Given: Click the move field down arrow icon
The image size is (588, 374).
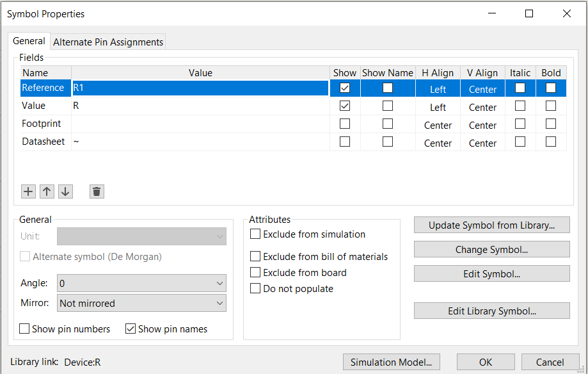Looking at the screenshot, I should (65, 191).
